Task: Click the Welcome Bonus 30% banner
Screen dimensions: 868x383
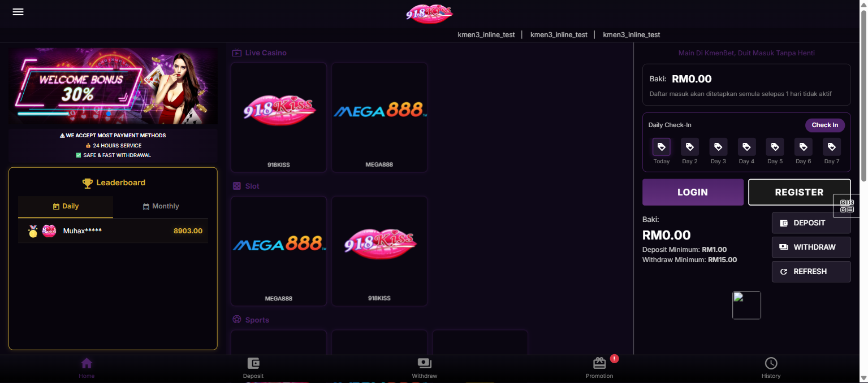Action: (x=113, y=86)
